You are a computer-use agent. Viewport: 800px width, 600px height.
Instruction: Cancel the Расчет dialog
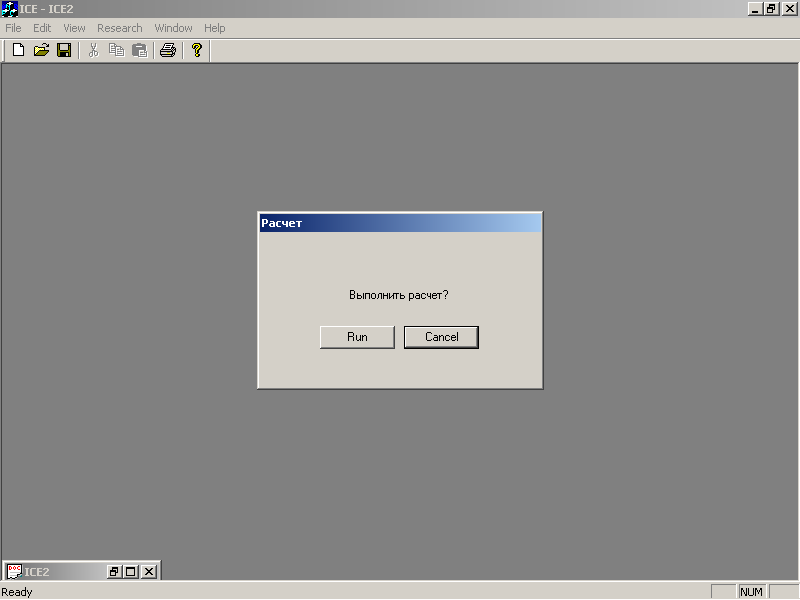441,337
